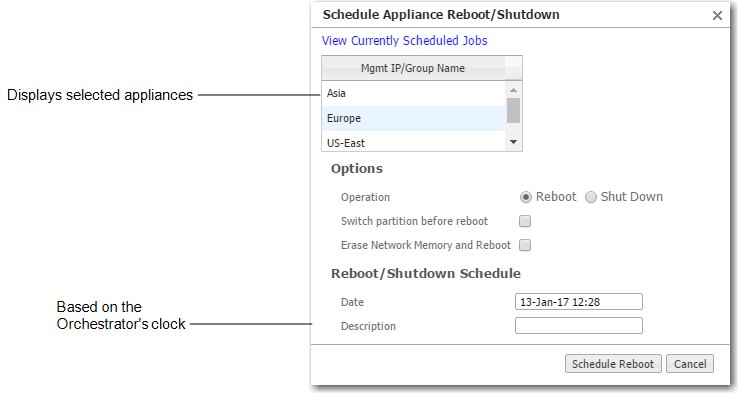Click the Date input field
Image resolution: width=738 pixels, height=393 pixels.
(x=578, y=302)
